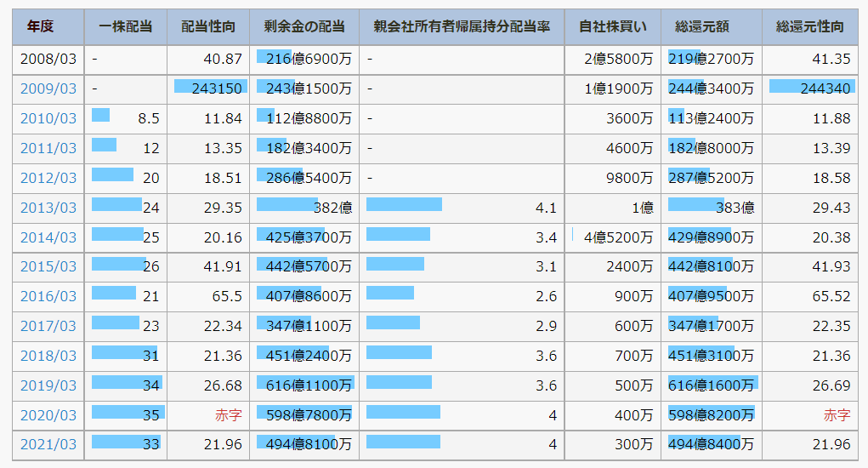Select the 41.91 payout ratio cell

(208, 267)
